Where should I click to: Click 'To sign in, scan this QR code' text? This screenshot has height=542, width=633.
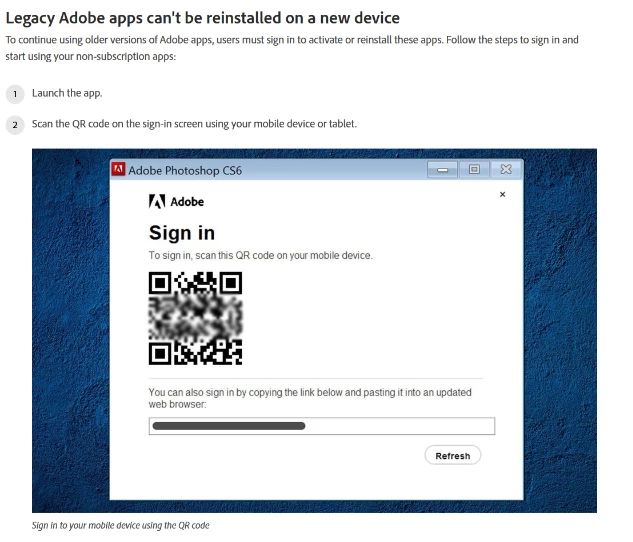pyautogui.click(x=260, y=255)
